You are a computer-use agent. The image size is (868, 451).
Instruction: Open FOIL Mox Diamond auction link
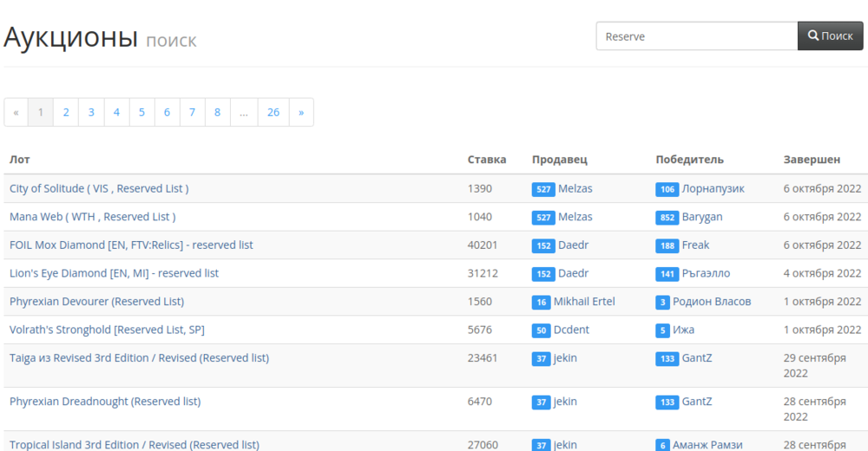tap(131, 245)
